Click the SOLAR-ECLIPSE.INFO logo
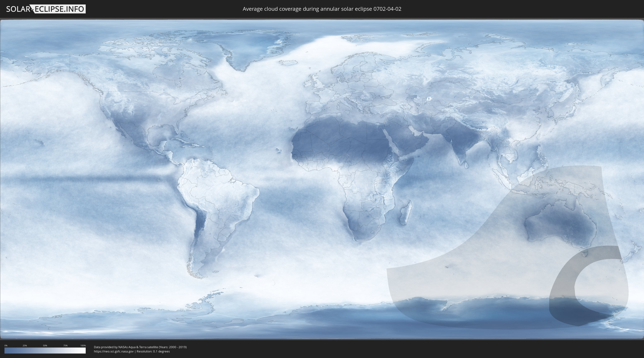644x358 pixels. pos(46,9)
